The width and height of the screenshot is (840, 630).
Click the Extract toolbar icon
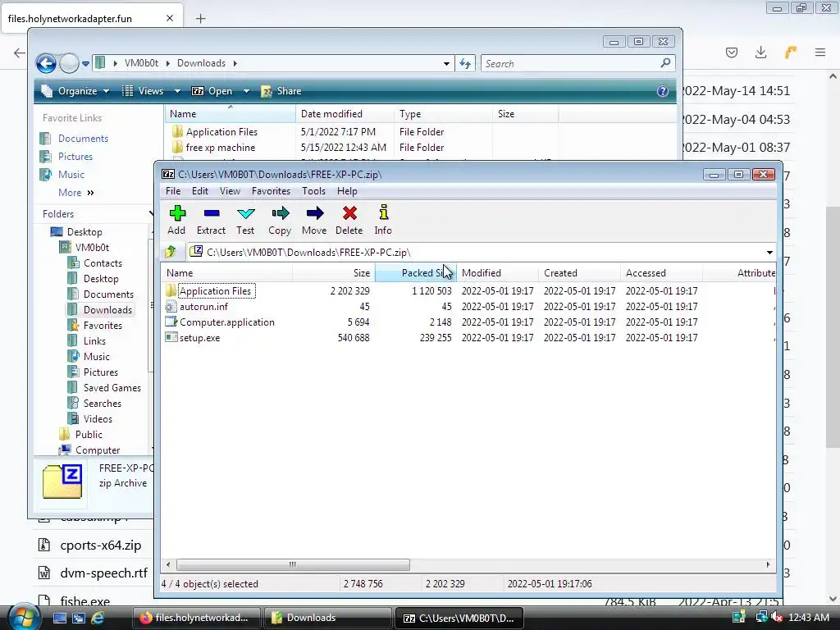point(211,220)
